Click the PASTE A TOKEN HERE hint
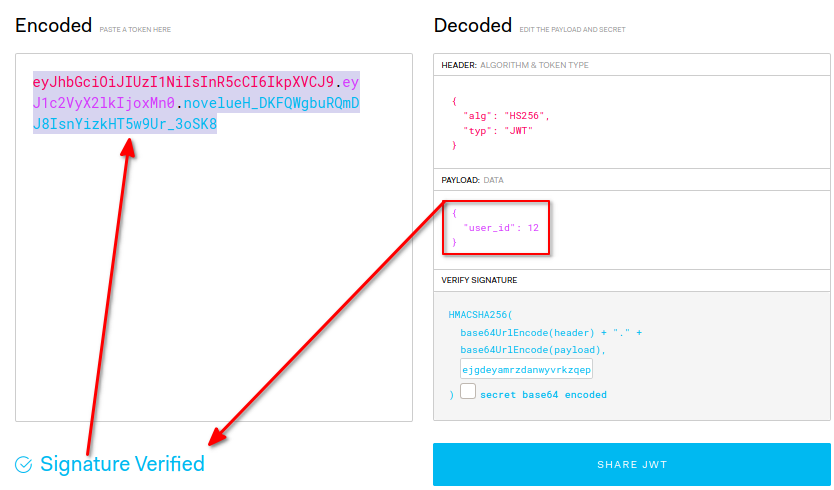 [x=135, y=30]
